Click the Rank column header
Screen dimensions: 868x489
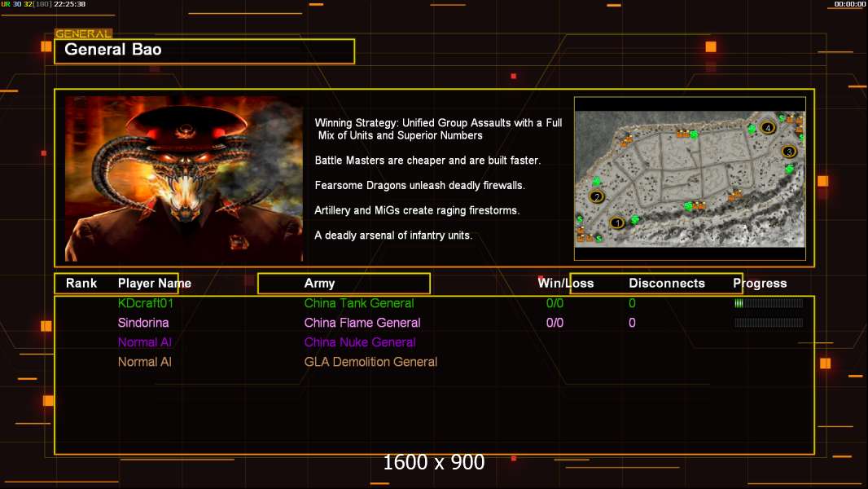81,283
